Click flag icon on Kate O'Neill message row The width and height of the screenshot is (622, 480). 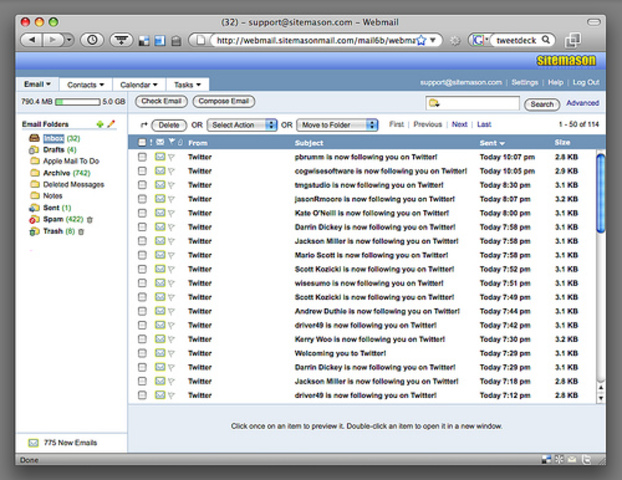point(171,213)
